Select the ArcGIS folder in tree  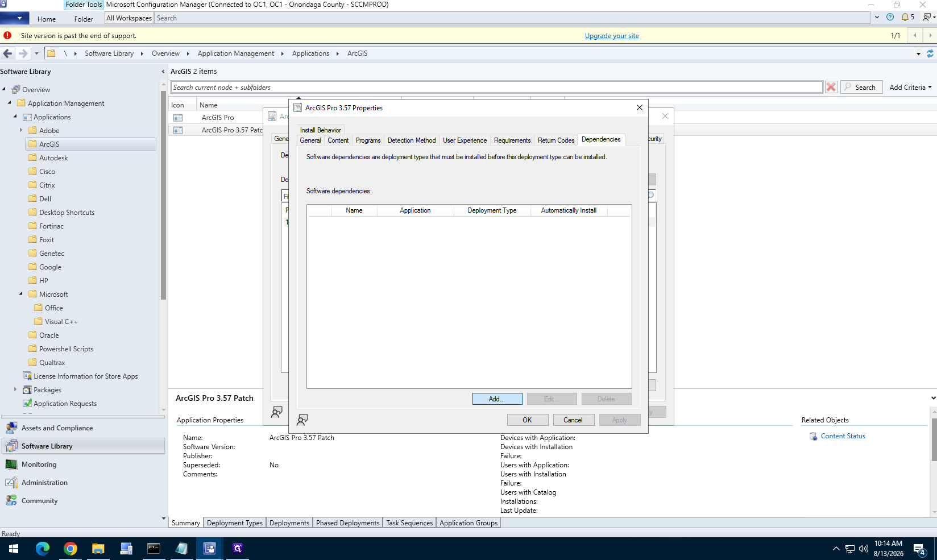[92, 144]
